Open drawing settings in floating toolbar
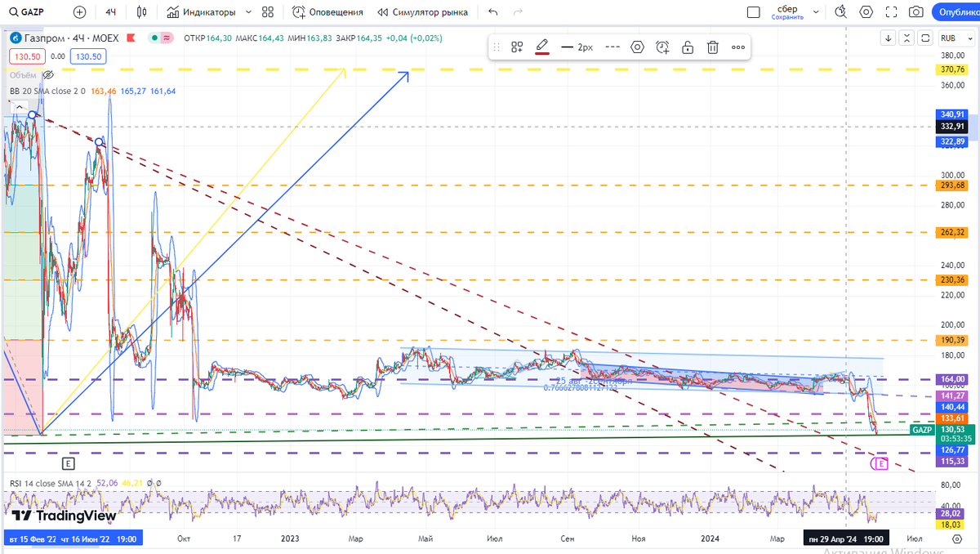This screenshot has height=554, width=980. (638, 47)
